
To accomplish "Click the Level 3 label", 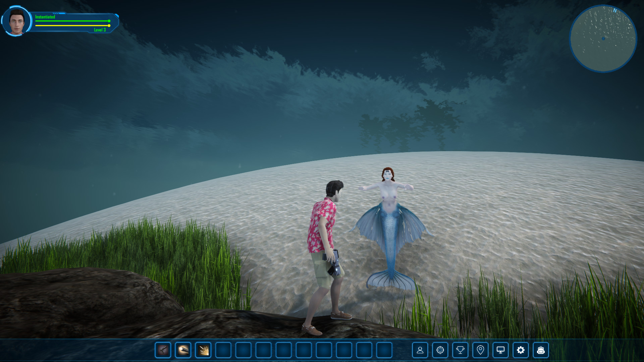I will [x=100, y=30].
